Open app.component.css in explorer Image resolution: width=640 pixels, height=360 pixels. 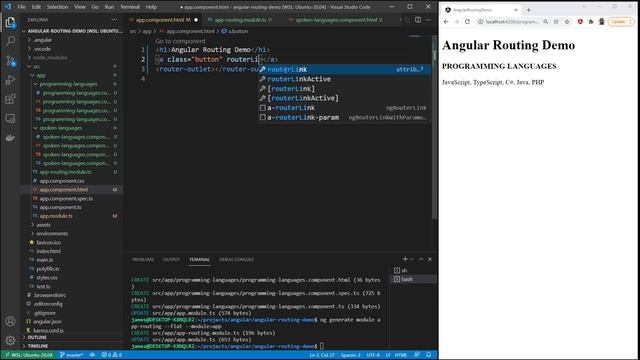[62, 181]
